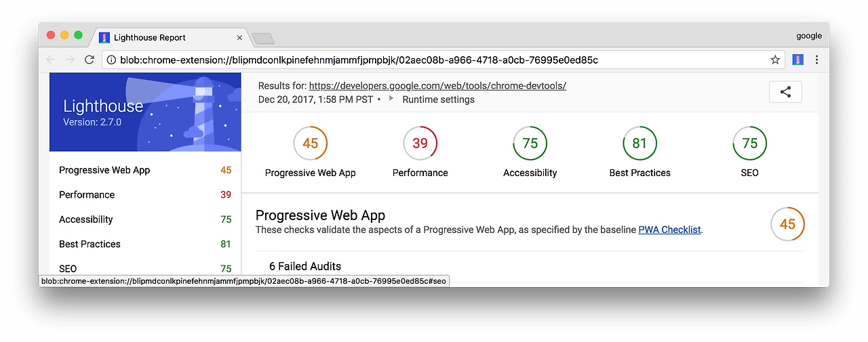
Task: Go back using the back arrow
Action: (x=51, y=60)
